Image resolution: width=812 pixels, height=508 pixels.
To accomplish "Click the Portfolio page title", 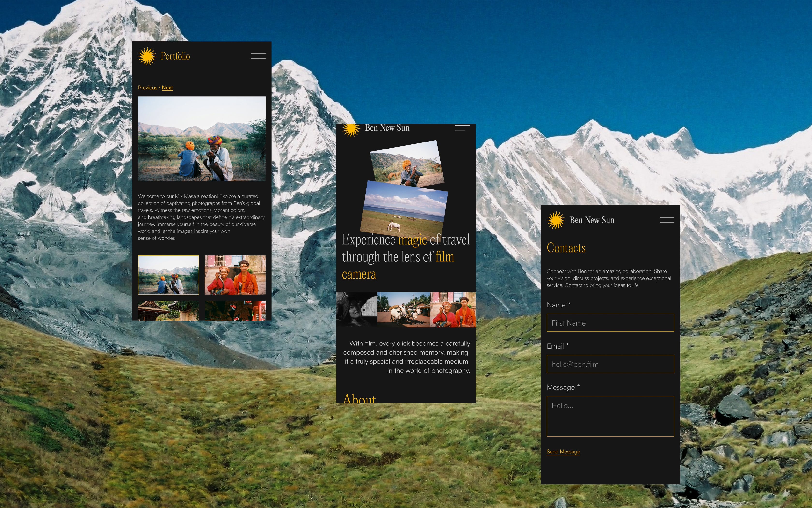I will coord(175,56).
